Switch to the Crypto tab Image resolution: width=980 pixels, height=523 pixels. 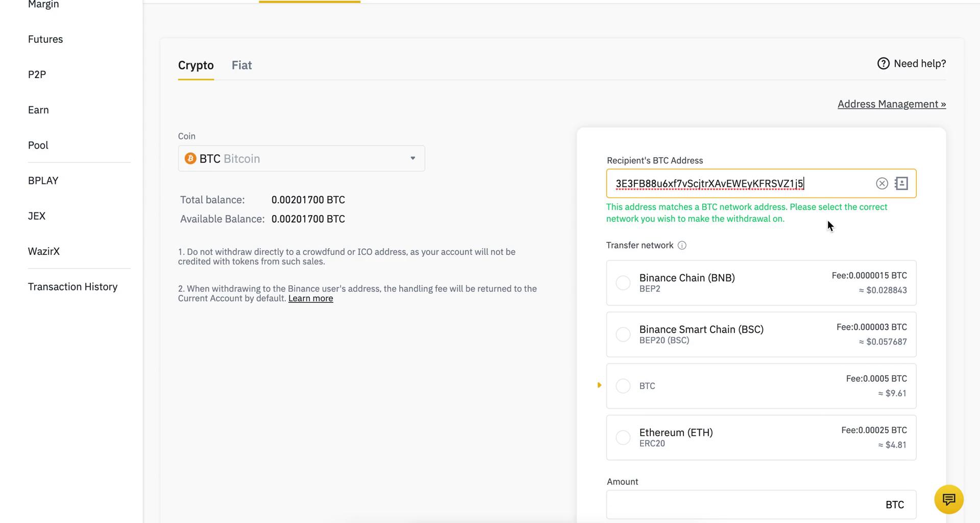click(195, 65)
